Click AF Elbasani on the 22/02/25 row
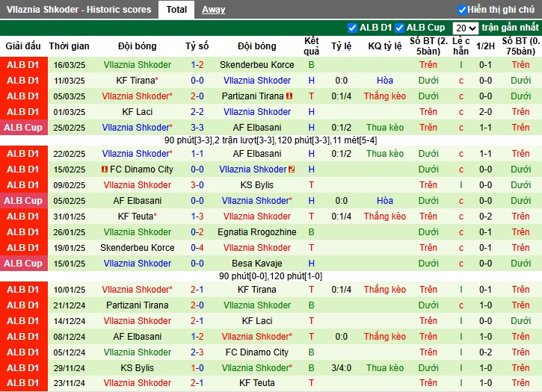The height and width of the screenshot is (392, 542). click(x=257, y=154)
